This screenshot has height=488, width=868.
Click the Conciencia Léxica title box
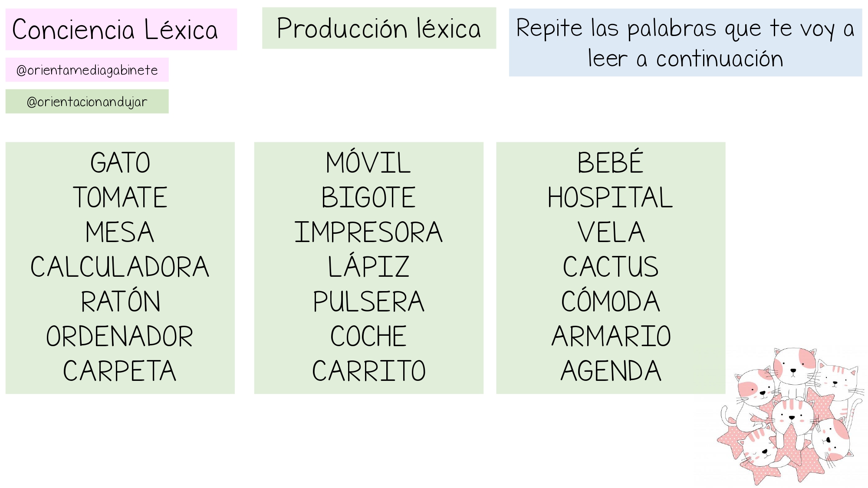[121, 29]
